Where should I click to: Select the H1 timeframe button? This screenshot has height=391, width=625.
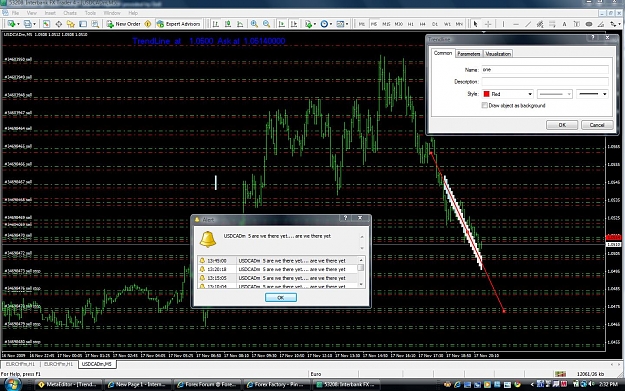[x=411, y=24]
